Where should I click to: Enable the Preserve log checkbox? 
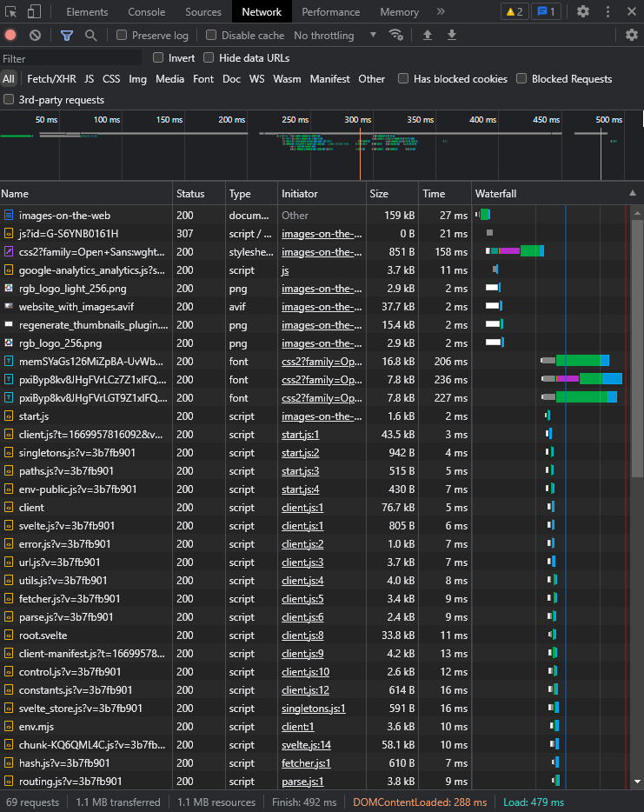point(122,36)
